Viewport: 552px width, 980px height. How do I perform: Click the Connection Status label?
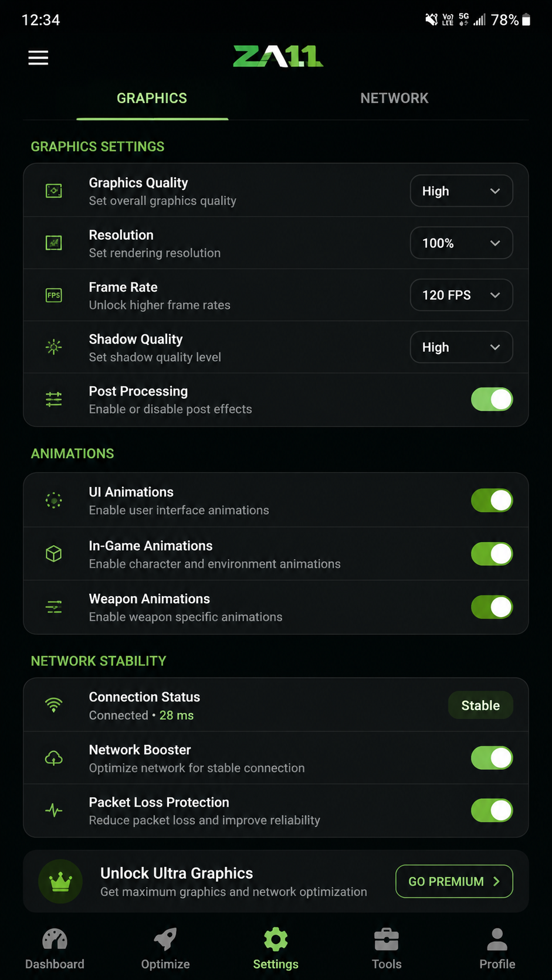[144, 697]
